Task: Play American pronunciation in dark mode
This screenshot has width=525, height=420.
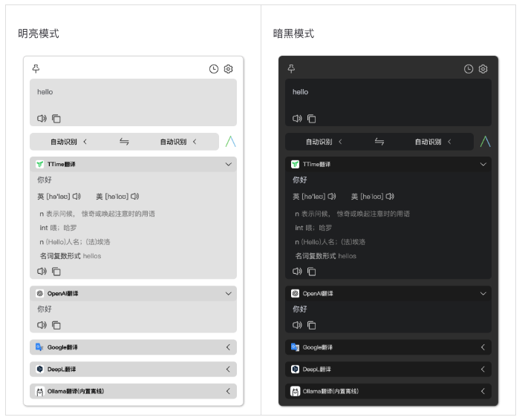Action: click(390, 197)
